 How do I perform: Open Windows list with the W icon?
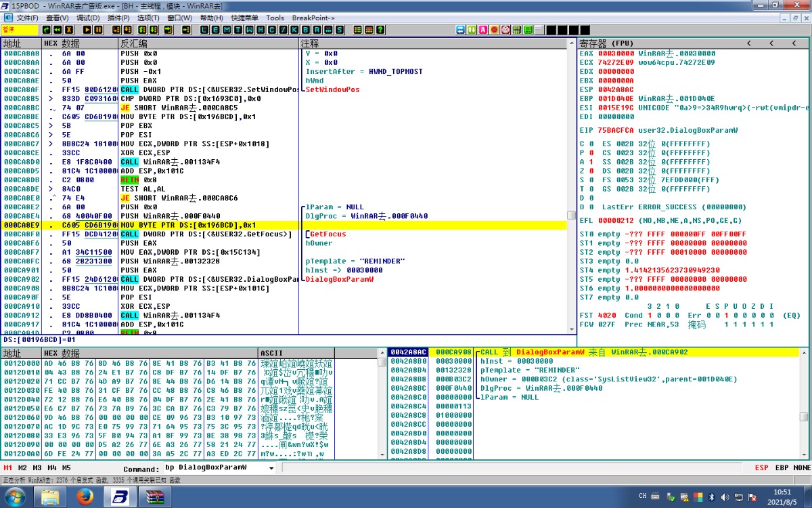(x=250, y=30)
